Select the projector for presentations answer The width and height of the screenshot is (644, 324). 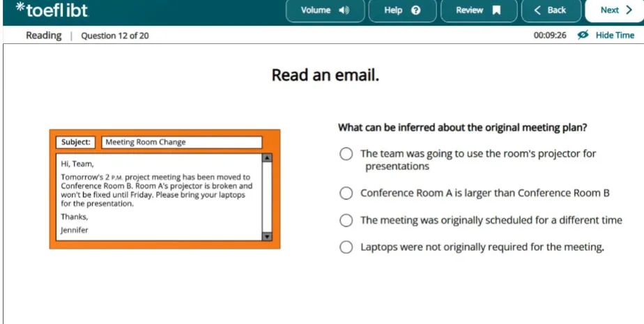point(346,153)
